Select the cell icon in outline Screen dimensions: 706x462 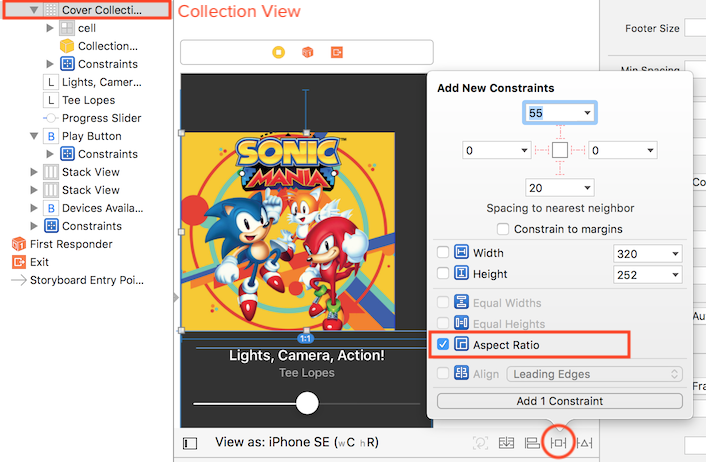(67, 28)
